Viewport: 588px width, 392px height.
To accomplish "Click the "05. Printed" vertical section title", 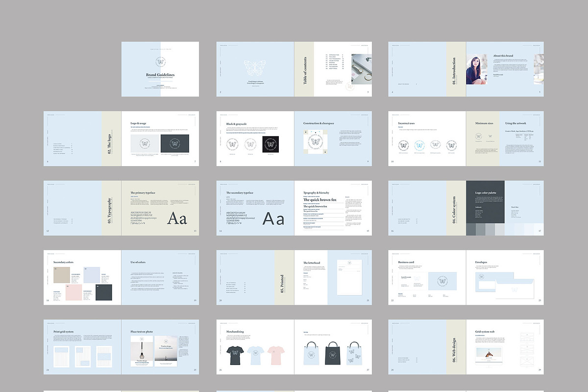I will 282,284.
